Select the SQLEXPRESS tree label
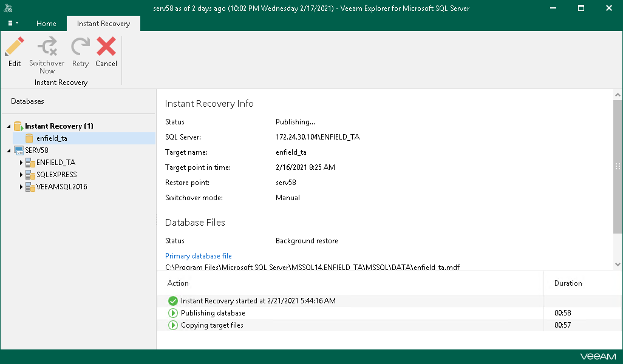Viewport: 623px width, 364px height. coord(56,175)
